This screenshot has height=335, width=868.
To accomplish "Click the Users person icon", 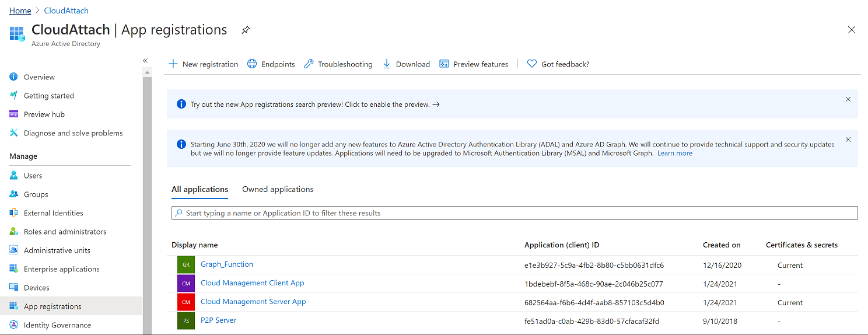I will pos(14,176).
